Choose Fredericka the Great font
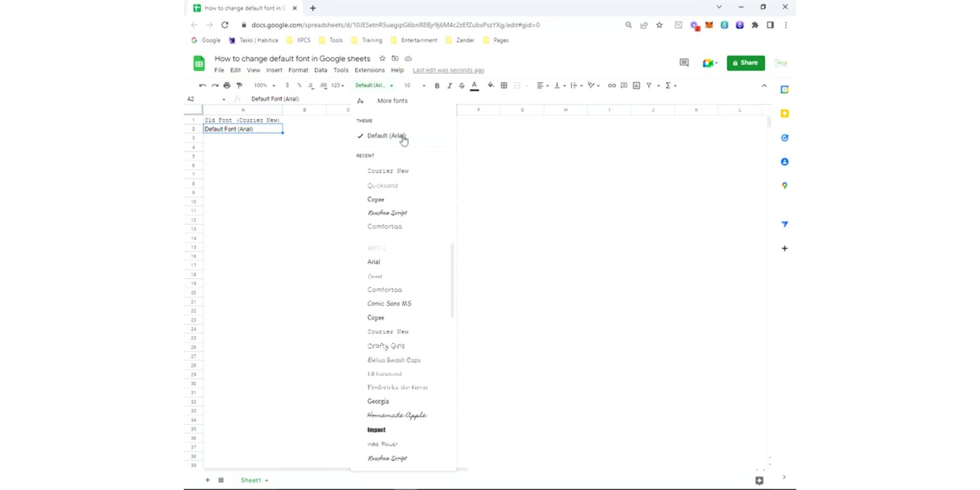Viewport: 980px width, 490px height. [397, 388]
